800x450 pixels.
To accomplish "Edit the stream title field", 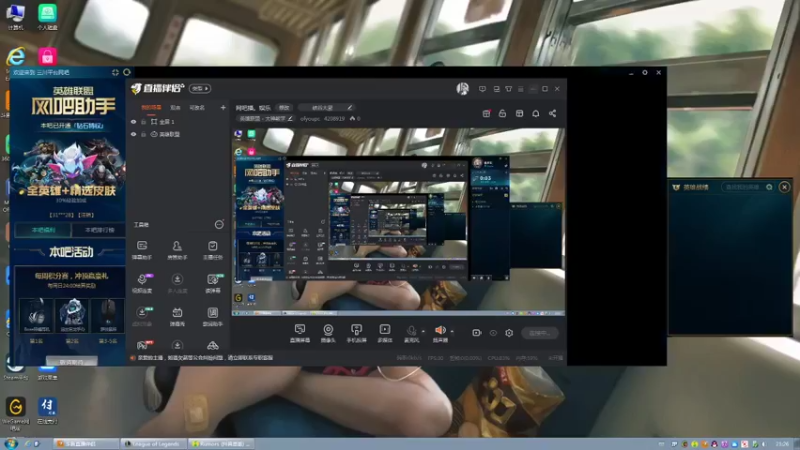I will click(x=327, y=108).
